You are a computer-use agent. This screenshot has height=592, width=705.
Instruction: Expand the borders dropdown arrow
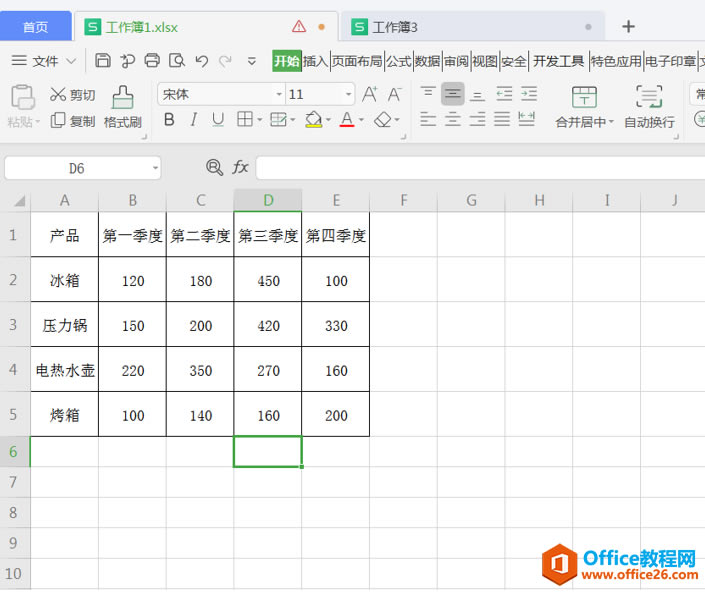point(259,120)
